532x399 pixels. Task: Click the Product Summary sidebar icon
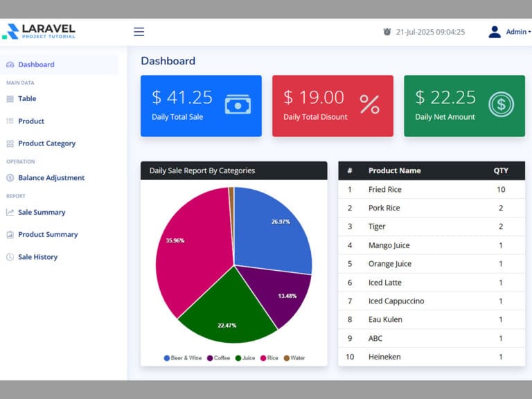[10, 235]
